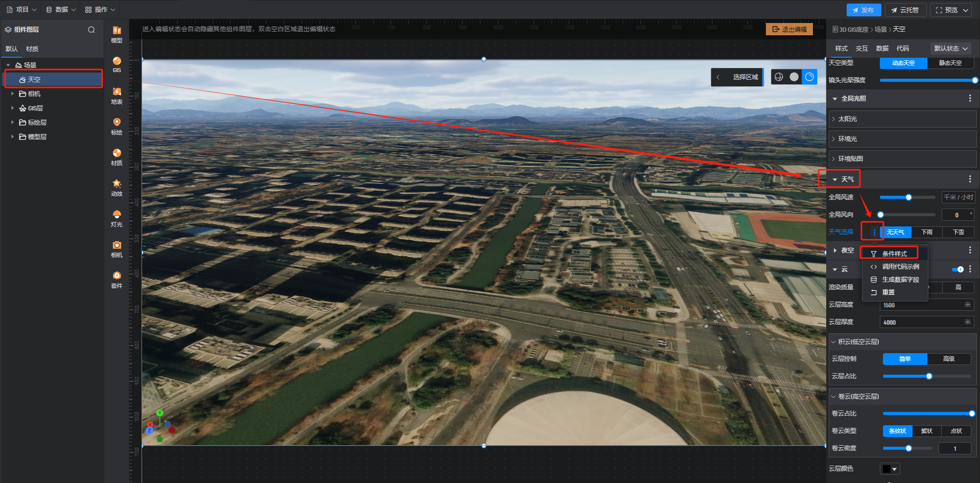Open the more menu for 天气 section
The width and height of the screenshot is (980, 483).
pos(970,179)
